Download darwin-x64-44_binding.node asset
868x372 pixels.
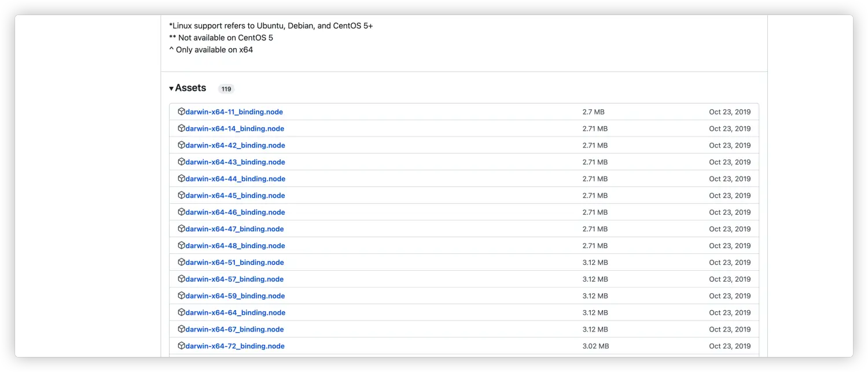235,179
